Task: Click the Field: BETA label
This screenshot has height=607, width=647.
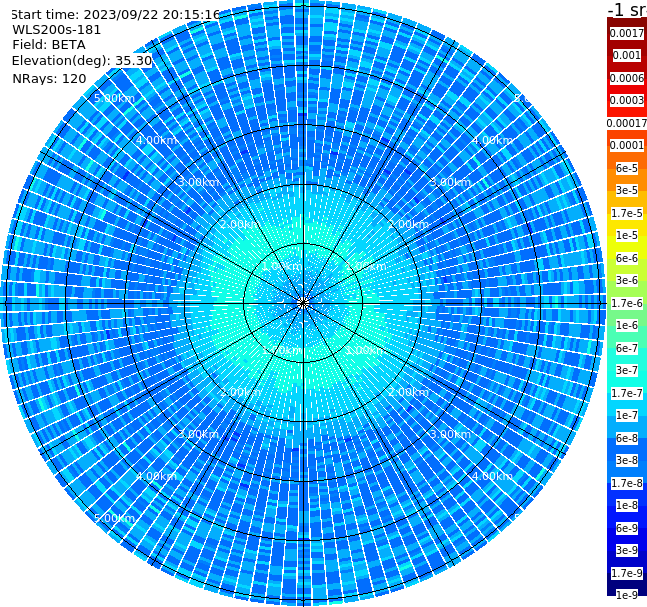Action: pos(49,45)
